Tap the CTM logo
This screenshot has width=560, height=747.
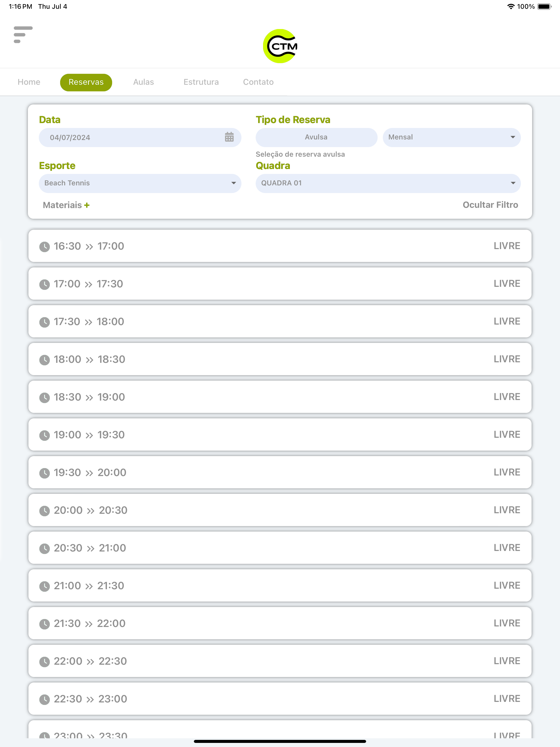[x=280, y=46]
